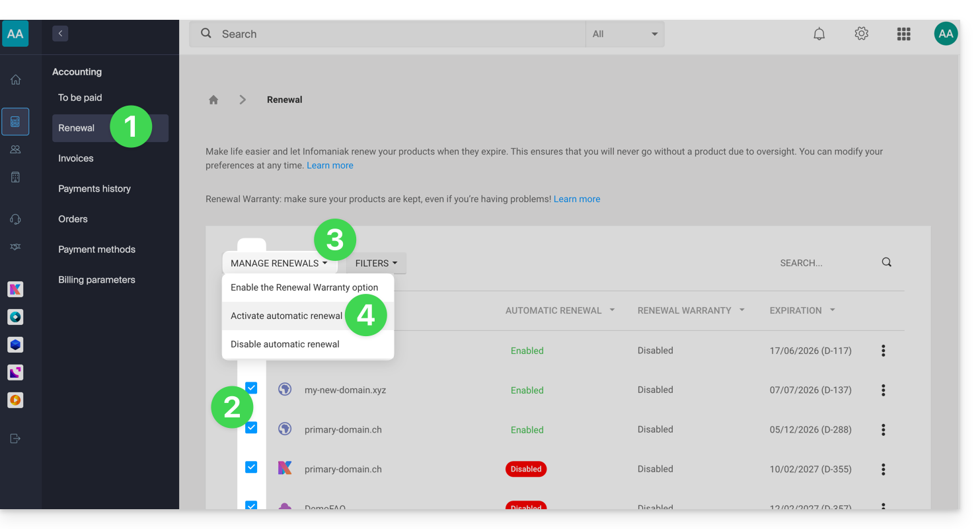Uncheck the my-new-domain.xyz checkbox

[251, 388]
